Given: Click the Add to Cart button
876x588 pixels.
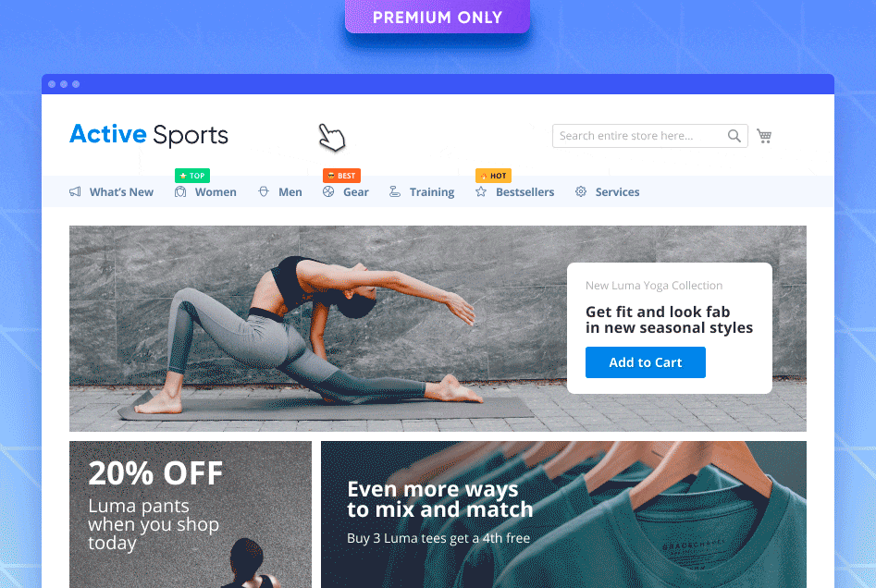Looking at the screenshot, I should click(x=646, y=362).
